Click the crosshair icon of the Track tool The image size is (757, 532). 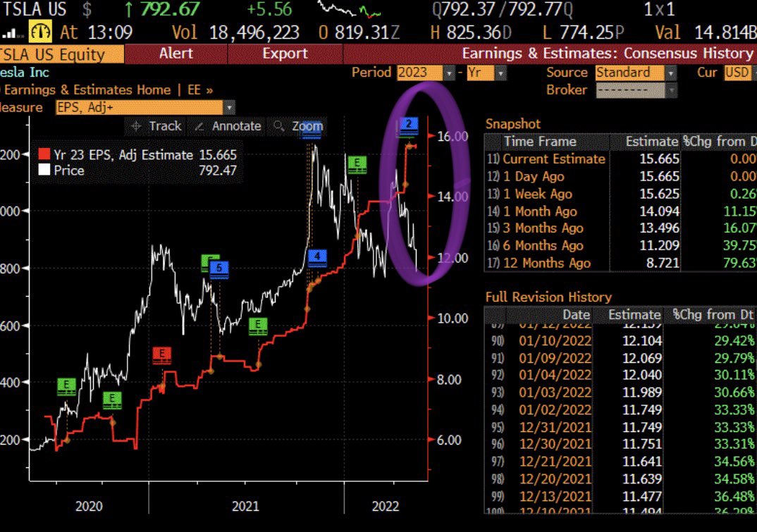tap(136, 127)
